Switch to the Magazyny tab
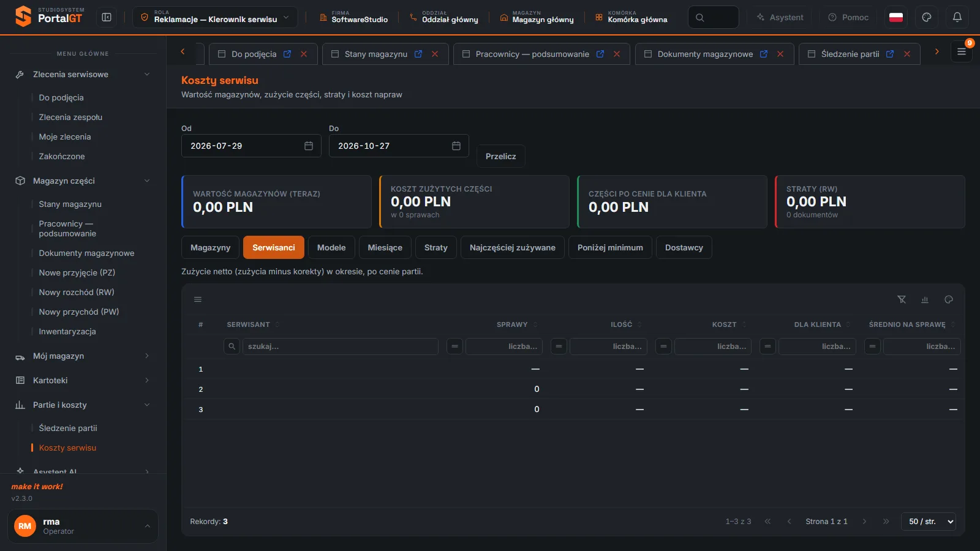 click(x=211, y=247)
